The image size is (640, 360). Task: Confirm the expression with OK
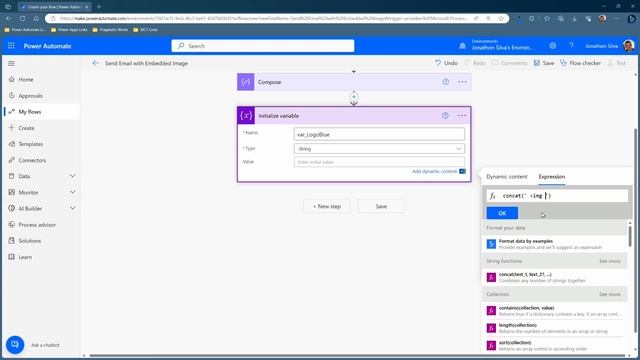(502, 213)
